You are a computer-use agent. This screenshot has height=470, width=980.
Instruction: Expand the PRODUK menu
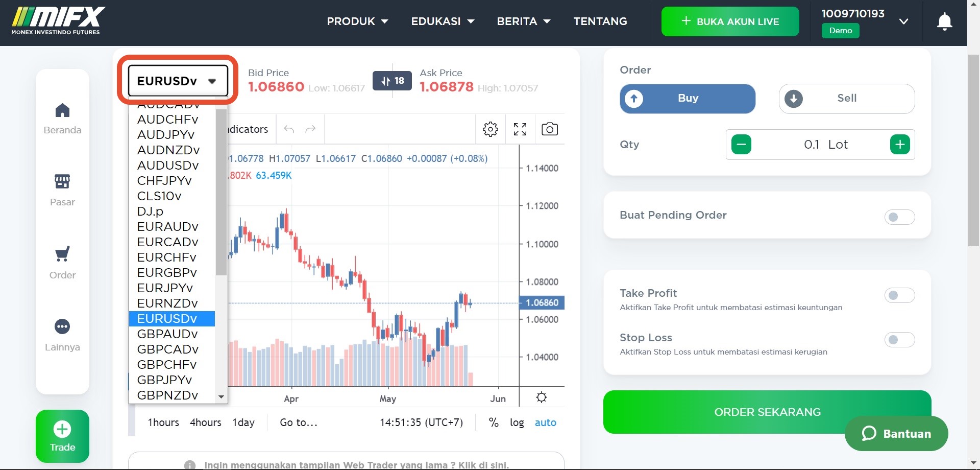tap(357, 21)
